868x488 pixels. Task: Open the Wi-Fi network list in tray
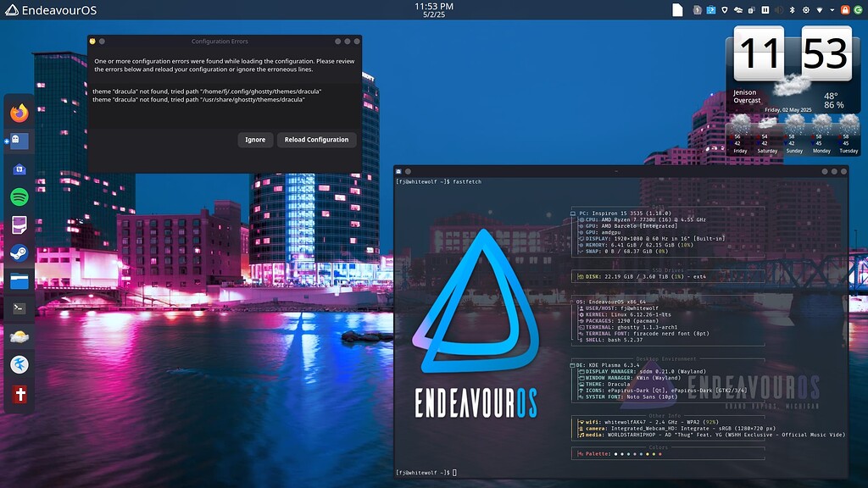click(x=819, y=10)
